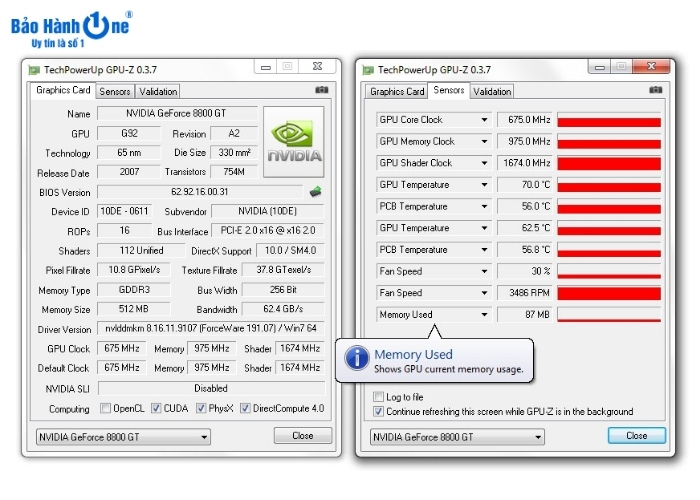Click the Bus Interface PCI-E field
Image resolution: width=700 pixels, height=500 pixels.
[268, 231]
